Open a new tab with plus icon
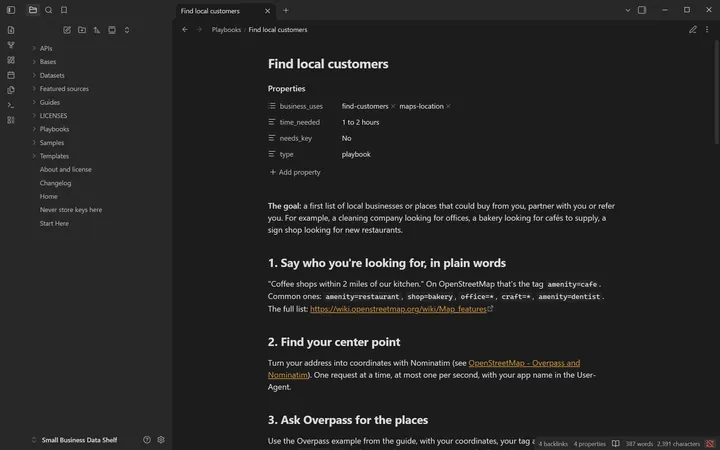 (286, 10)
